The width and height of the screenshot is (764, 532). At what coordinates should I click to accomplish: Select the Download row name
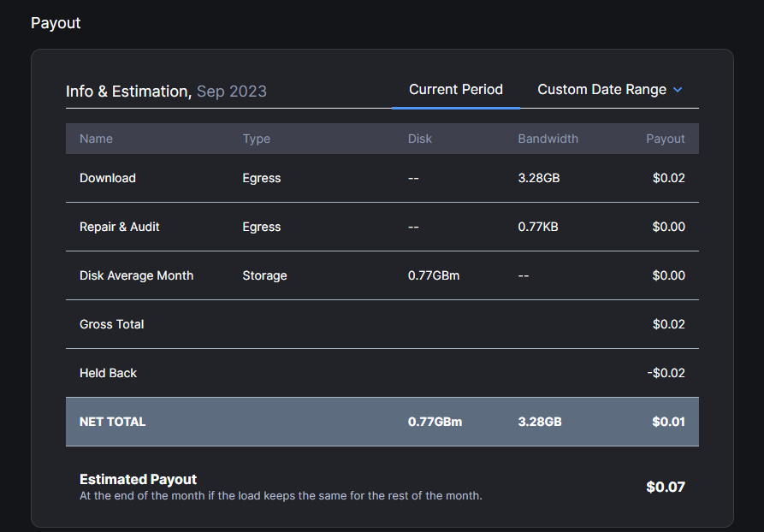(x=108, y=178)
